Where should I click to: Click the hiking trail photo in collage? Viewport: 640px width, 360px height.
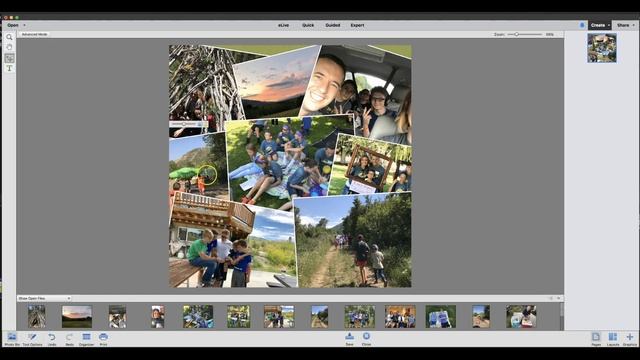pyautogui.click(x=353, y=241)
